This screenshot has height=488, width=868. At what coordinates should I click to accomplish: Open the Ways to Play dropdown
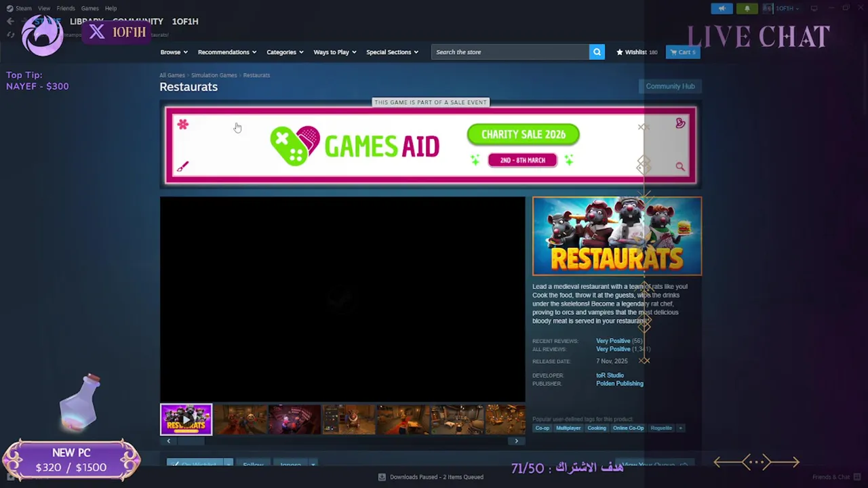[334, 52]
